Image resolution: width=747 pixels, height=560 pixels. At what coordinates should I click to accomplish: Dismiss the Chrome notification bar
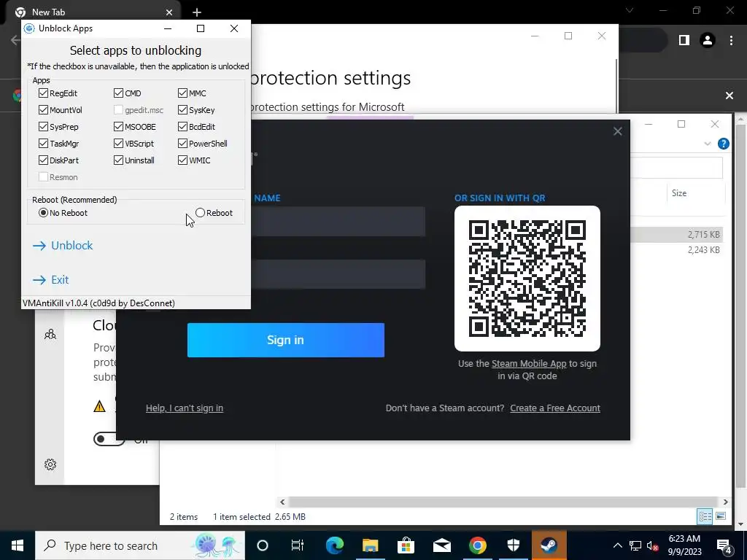729,96
